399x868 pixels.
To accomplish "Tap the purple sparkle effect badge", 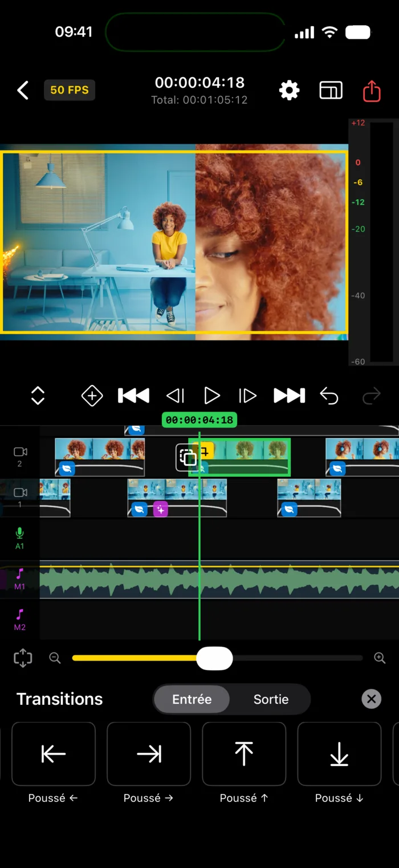I will (x=161, y=509).
